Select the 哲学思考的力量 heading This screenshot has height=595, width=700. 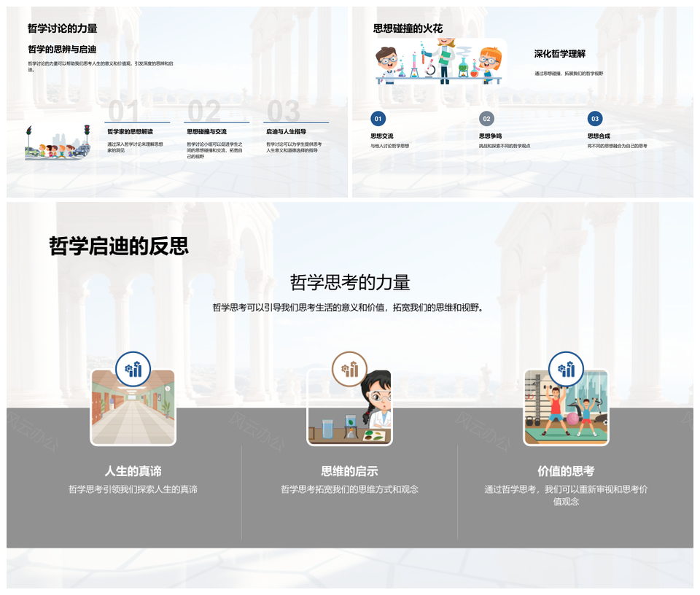(x=349, y=282)
